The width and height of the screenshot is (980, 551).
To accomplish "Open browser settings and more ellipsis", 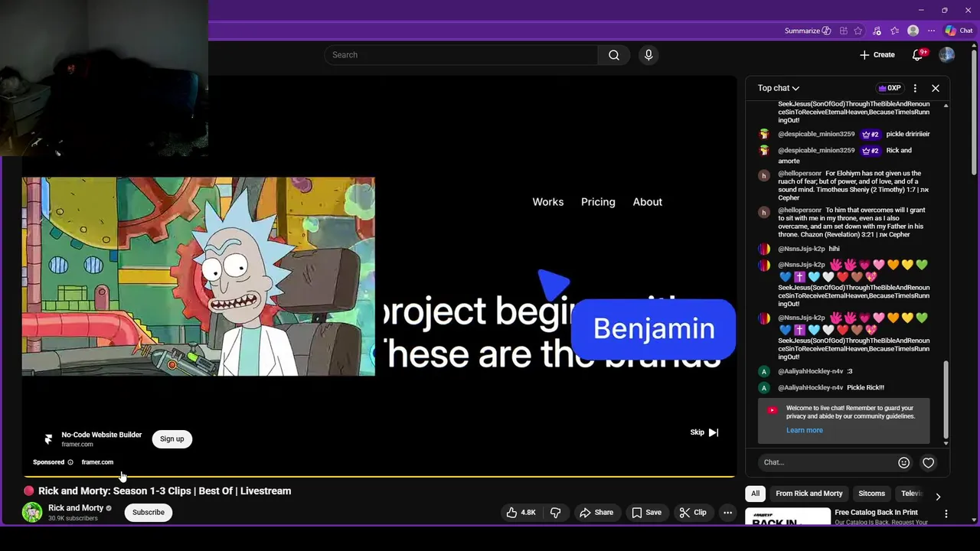I will point(931,31).
